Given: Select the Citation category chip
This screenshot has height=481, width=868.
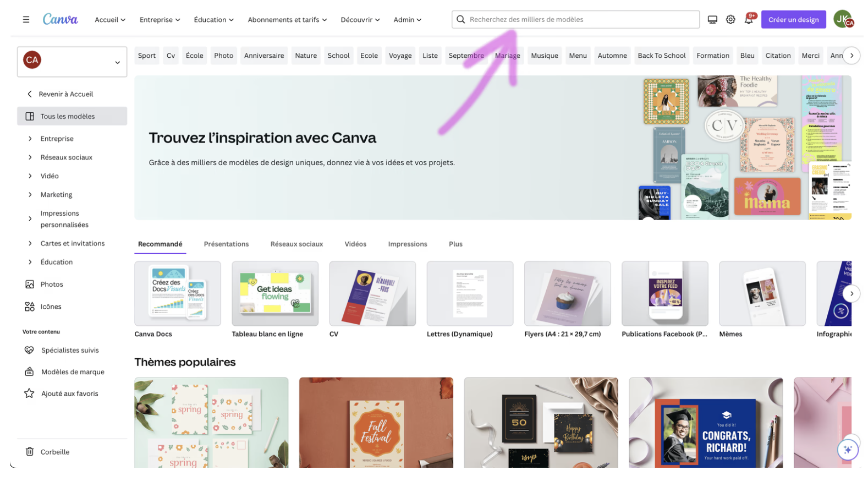Looking at the screenshot, I should pos(778,56).
